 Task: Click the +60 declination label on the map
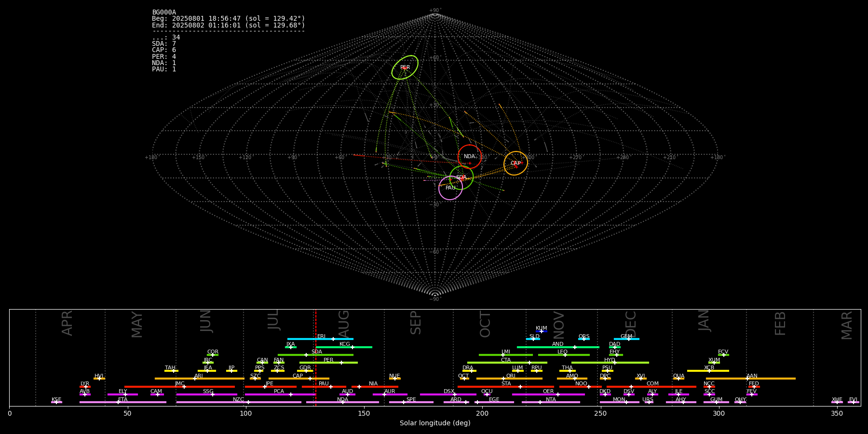tap(435, 58)
